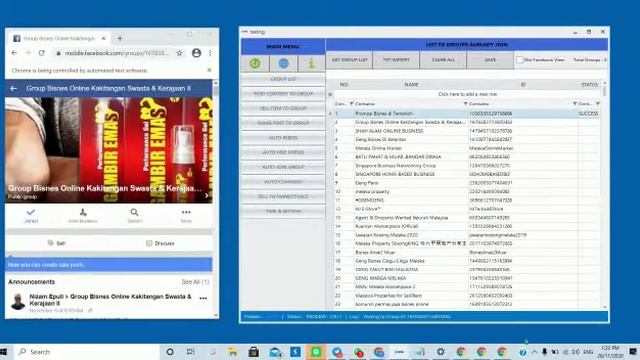
Task: Open the Auto Comment menu item
Action: tap(283, 182)
